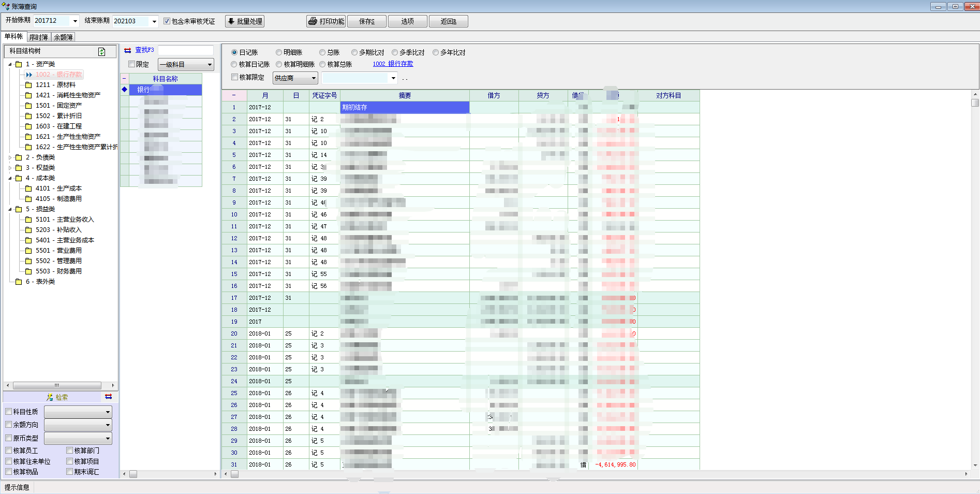Click the ledger horizontal scrollbar thumb

coord(234,474)
